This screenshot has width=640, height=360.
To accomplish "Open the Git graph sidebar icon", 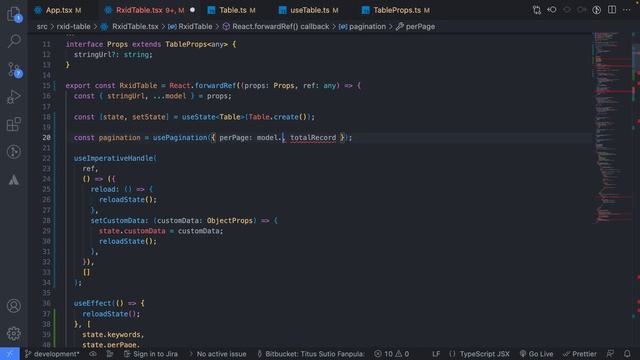I will tap(14, 152).
